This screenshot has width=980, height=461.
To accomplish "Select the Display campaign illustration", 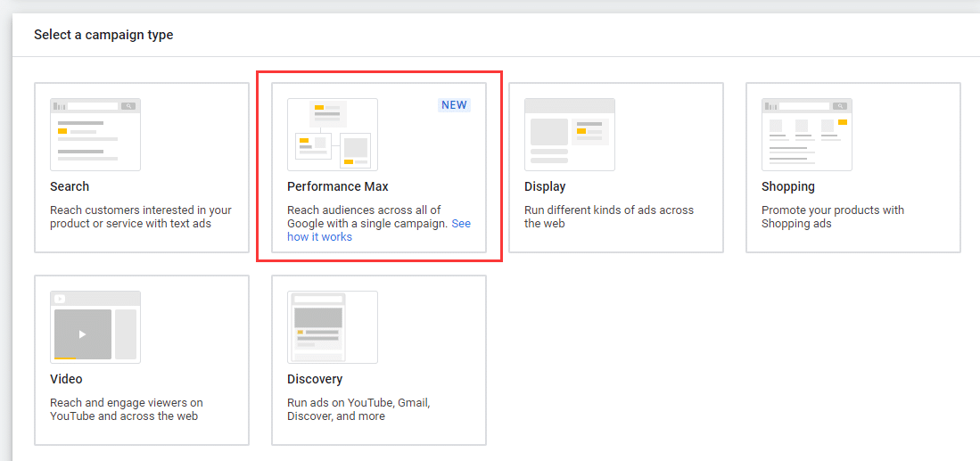I will click(570, 135).
